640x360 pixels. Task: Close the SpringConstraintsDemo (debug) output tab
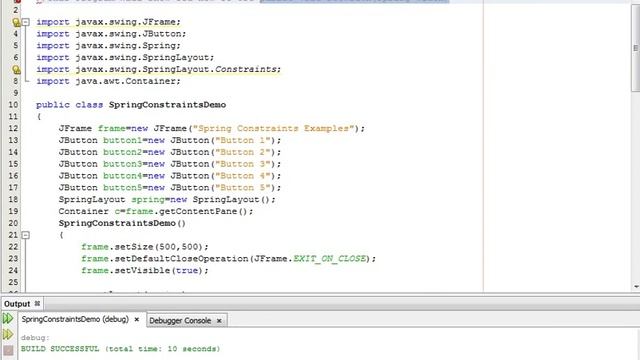137,320
